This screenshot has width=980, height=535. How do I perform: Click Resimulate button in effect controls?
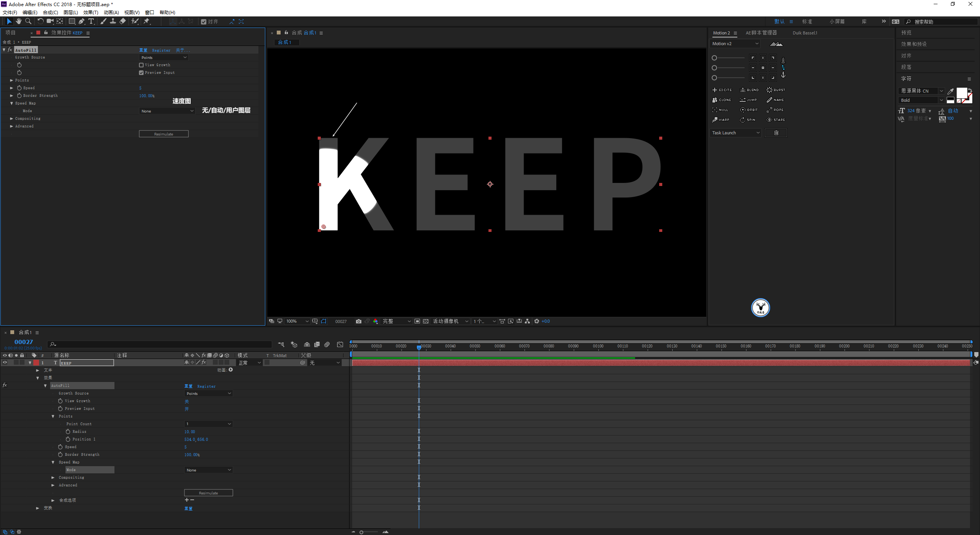coord(163,134)
